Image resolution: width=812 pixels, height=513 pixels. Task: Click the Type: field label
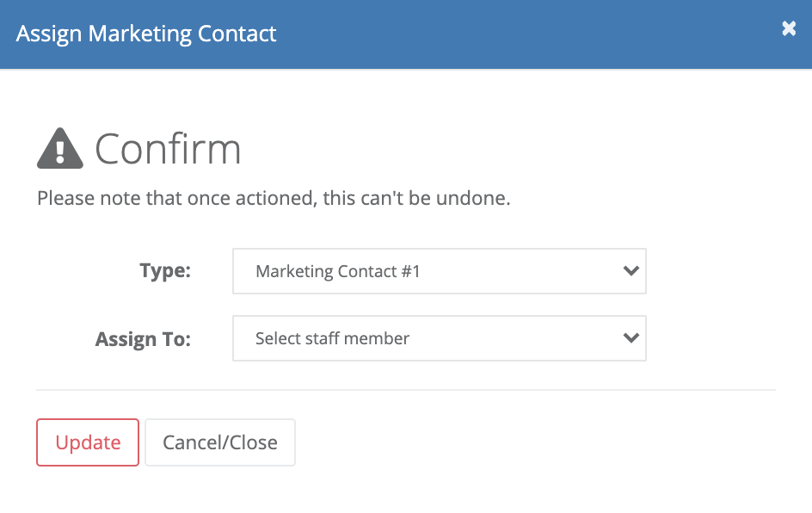(165, 270)
